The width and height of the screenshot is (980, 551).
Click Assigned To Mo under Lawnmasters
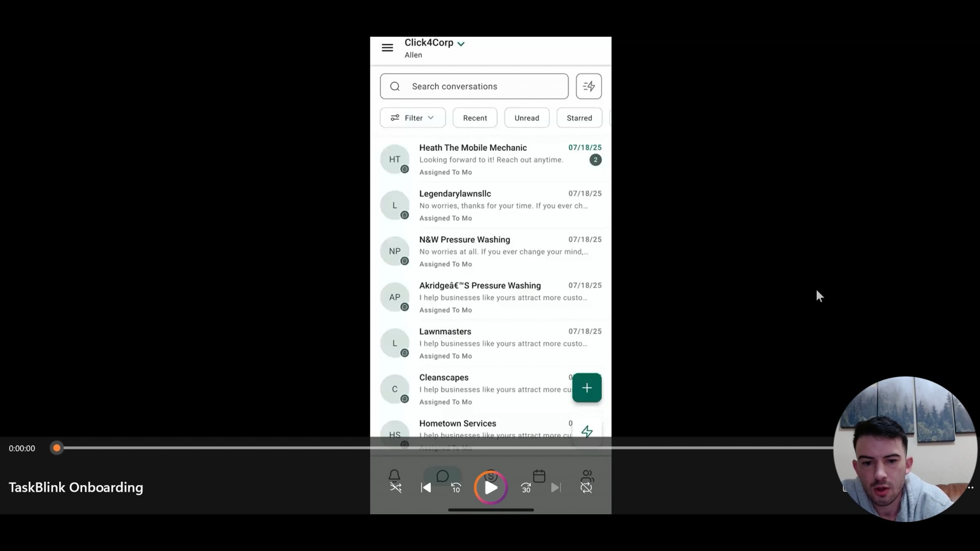point(445,356)
